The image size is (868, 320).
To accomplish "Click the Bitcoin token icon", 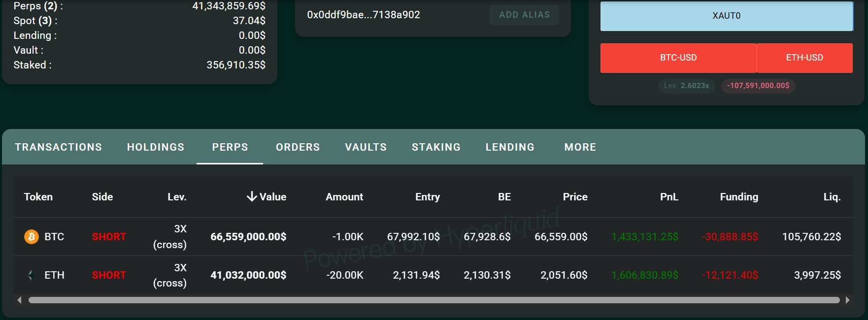I will pos(31,237).
